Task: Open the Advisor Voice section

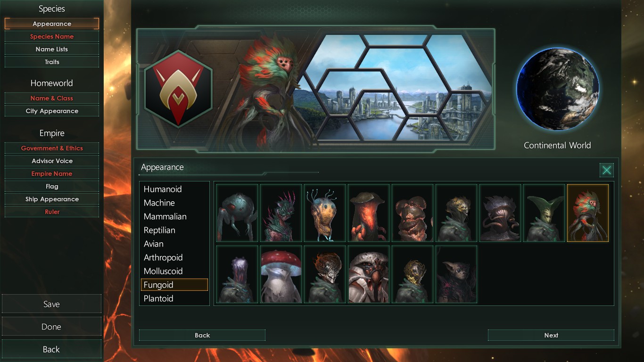Action: pos(52,161)
